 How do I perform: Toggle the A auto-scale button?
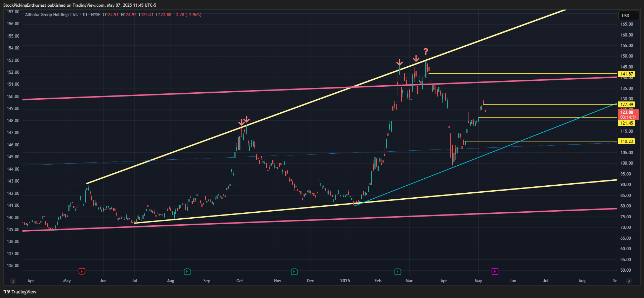(x=629, y=281)
